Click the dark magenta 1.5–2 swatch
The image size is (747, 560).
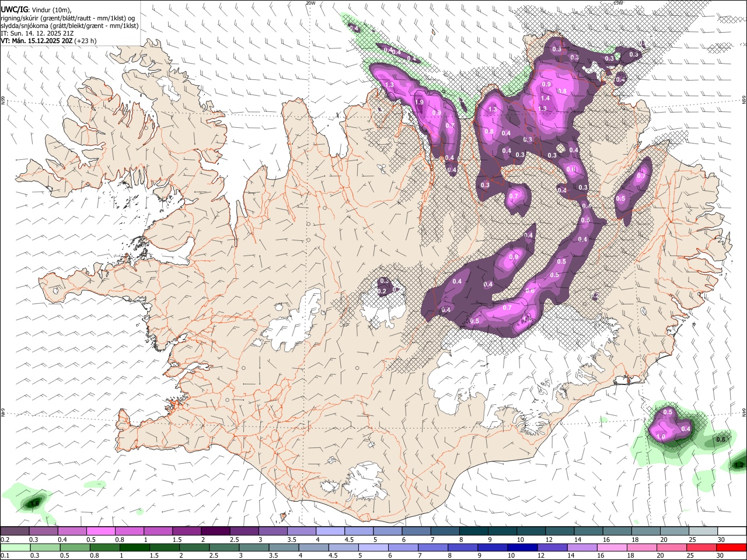pos(186,531)
